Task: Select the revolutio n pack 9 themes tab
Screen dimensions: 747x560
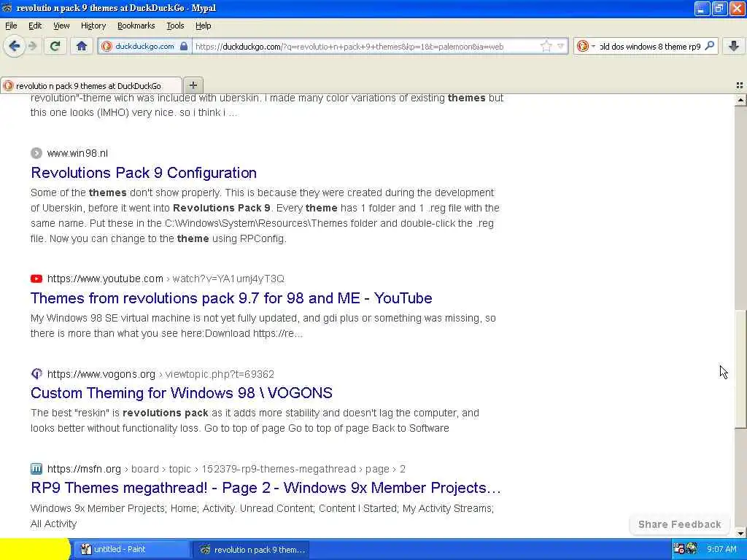Action: (x=90, y=86)
